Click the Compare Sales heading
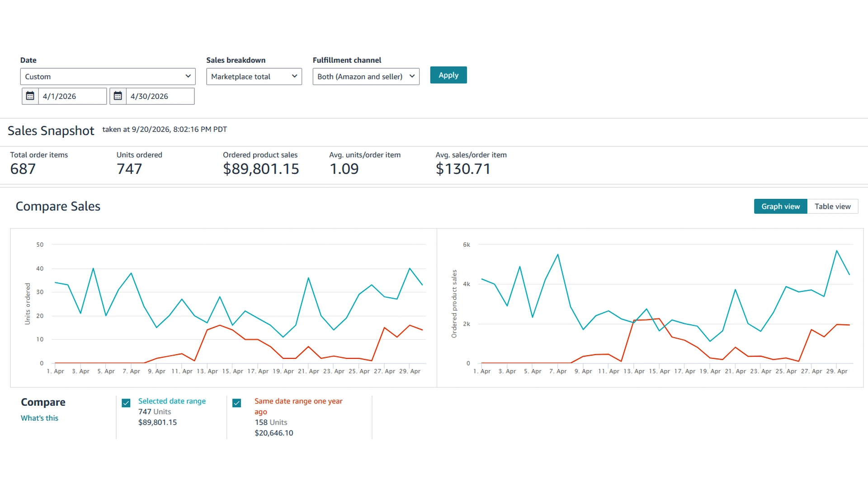Viewport: 868px width, 488px height. tap(58, 206)
